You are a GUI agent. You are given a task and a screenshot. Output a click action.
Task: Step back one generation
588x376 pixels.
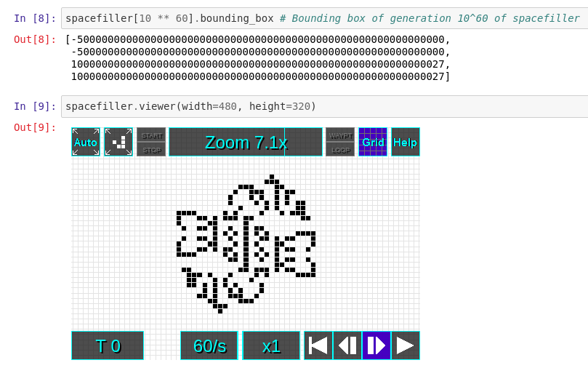[347, 345]
